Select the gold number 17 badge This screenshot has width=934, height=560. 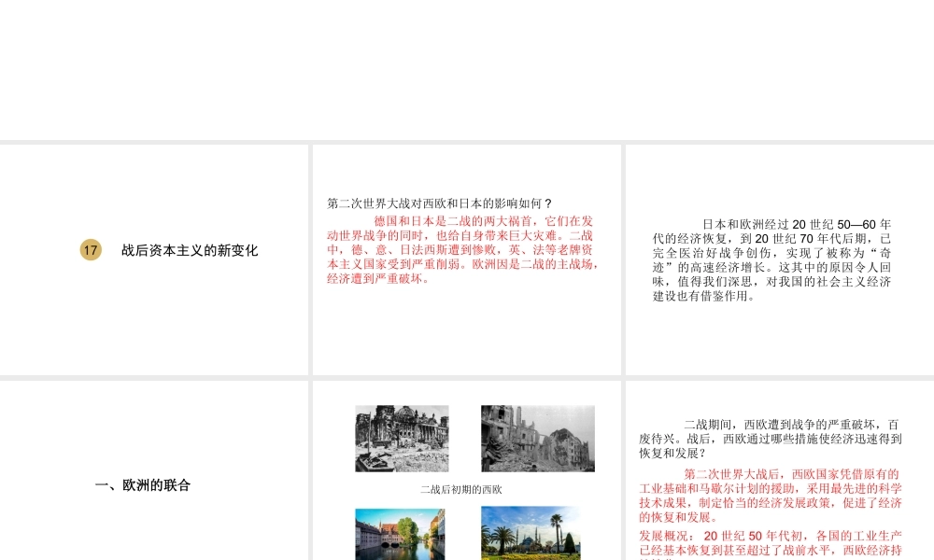(91, 250)
